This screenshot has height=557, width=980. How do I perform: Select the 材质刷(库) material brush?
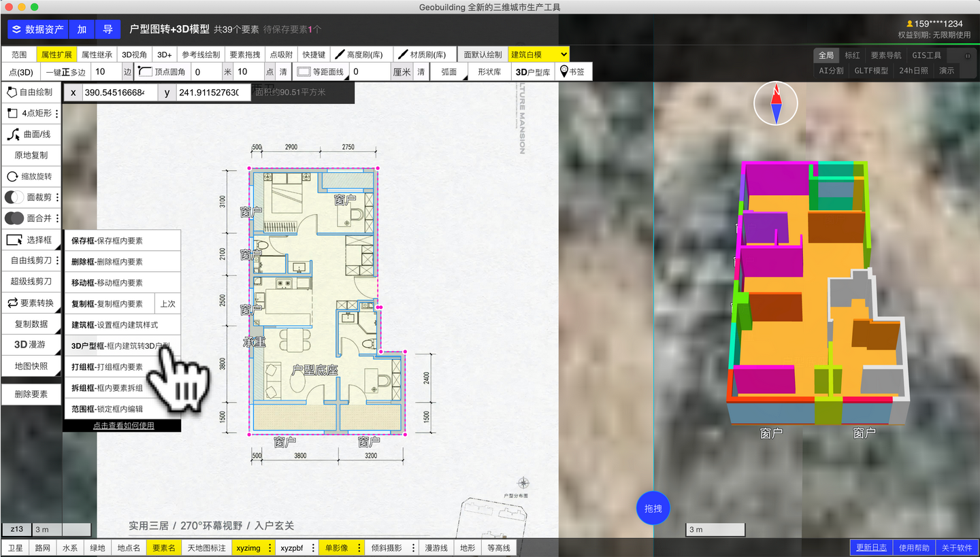click(x=425, y=54)
